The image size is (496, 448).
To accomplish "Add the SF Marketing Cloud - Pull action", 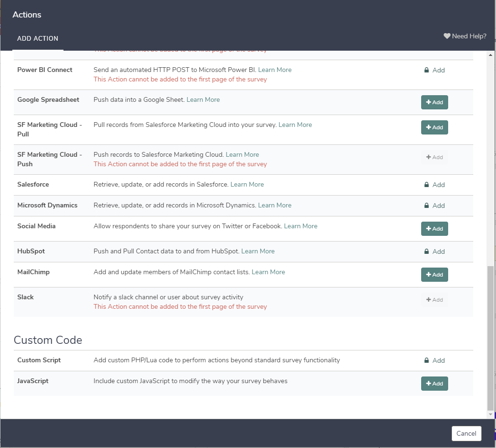I will pyautogui.click(x=434, y=127).
